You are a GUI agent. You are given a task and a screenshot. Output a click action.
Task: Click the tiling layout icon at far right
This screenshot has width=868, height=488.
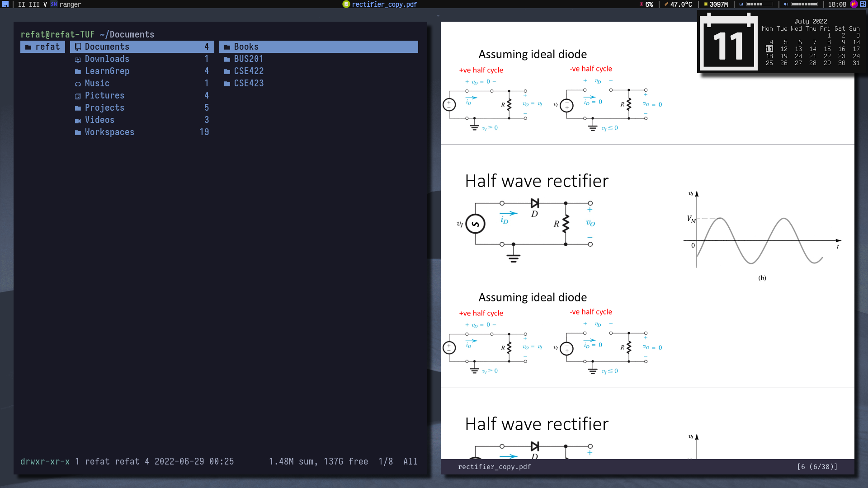click(863, 4)
